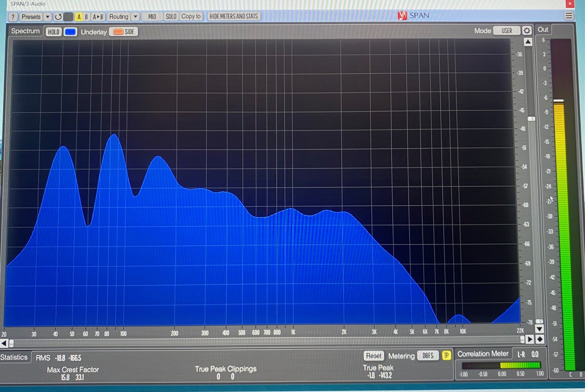Click the reset/reload circular arrow icon
Viewport: 585px width, 392px height.
click(x=58, y=17)
